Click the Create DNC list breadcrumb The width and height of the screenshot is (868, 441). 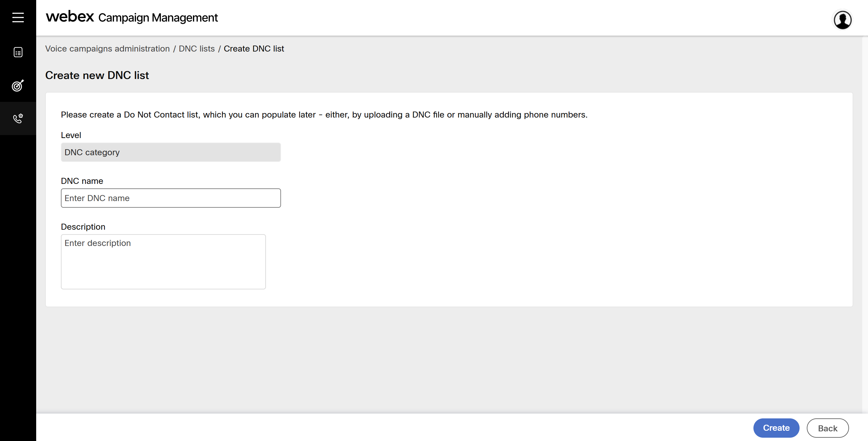tap(254, 49)
